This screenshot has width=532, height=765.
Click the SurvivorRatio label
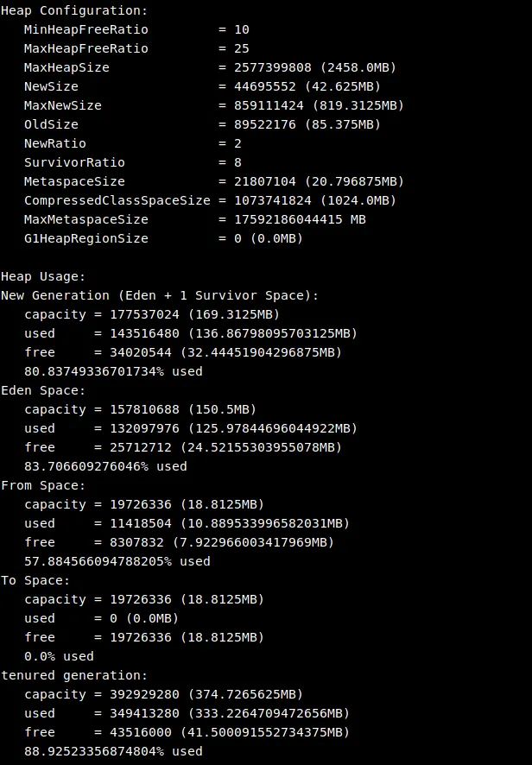click(x=74, y=162)
